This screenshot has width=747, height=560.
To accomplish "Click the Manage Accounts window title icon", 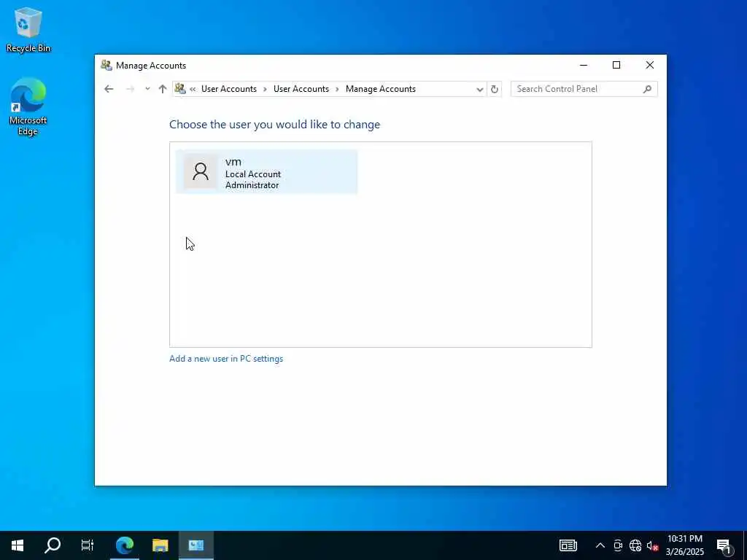I will click(107, 65).
